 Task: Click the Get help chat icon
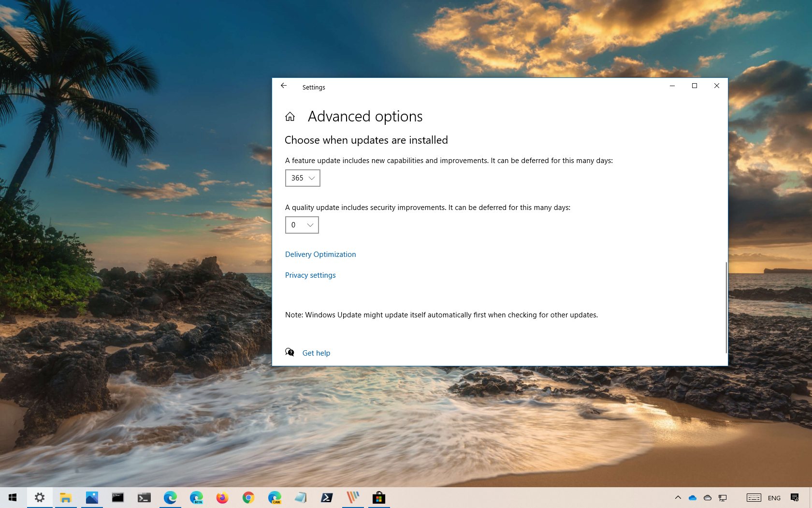pyautogui.click(x=290, y=352)
